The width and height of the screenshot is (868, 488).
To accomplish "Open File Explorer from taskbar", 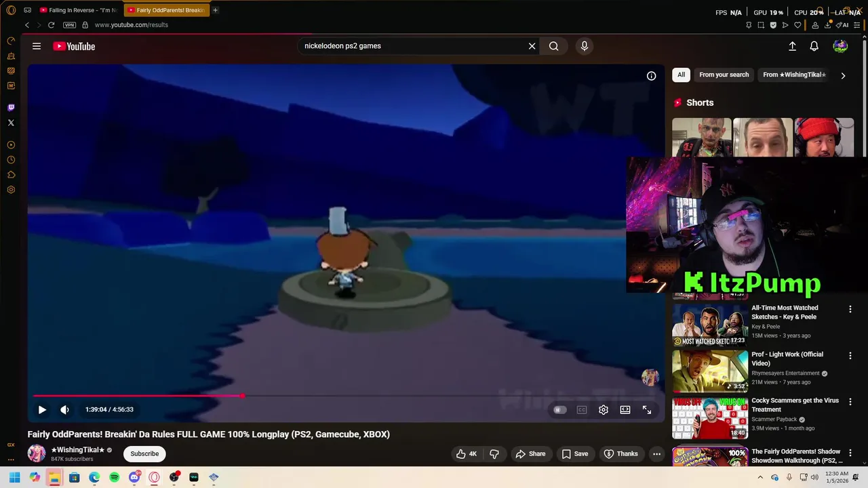I will pos(54,477).
